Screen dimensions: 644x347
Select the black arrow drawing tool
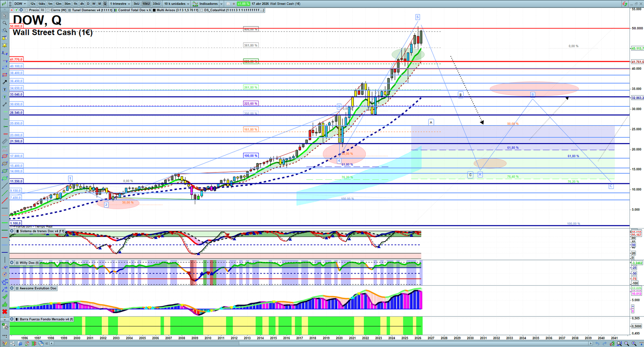tap(4, 82)
